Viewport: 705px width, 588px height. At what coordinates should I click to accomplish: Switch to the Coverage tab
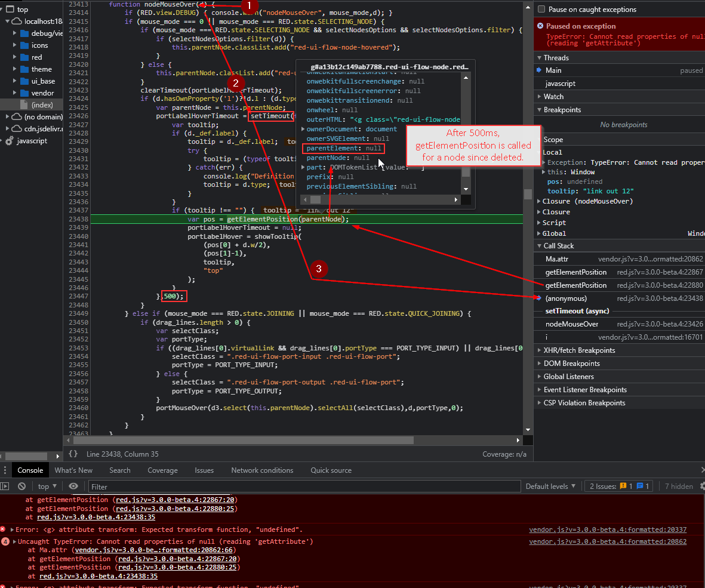pos(162,470)
